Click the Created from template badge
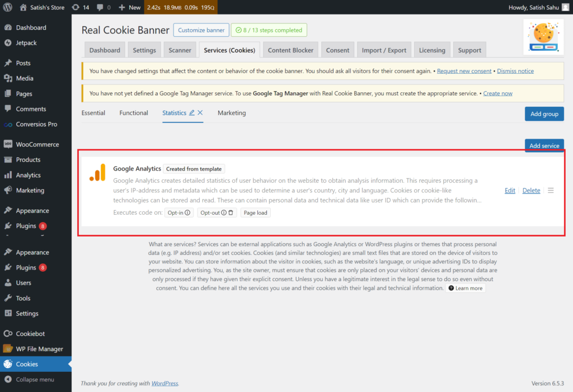 click(194, 169)
